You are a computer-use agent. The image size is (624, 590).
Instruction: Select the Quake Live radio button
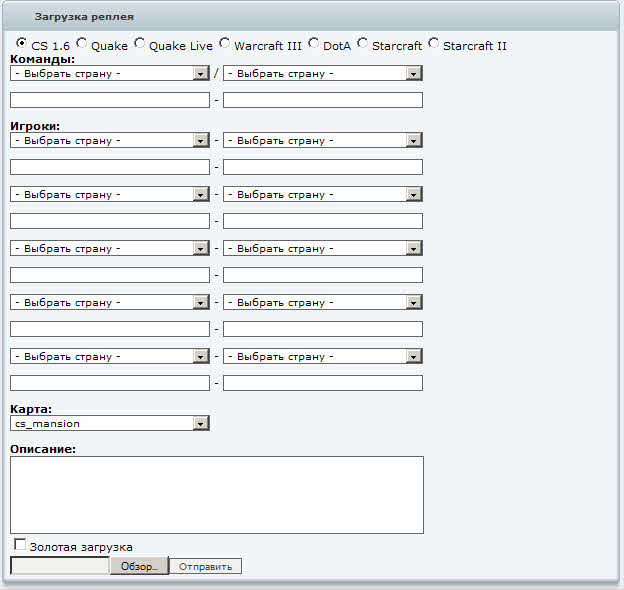click(140, 44)
